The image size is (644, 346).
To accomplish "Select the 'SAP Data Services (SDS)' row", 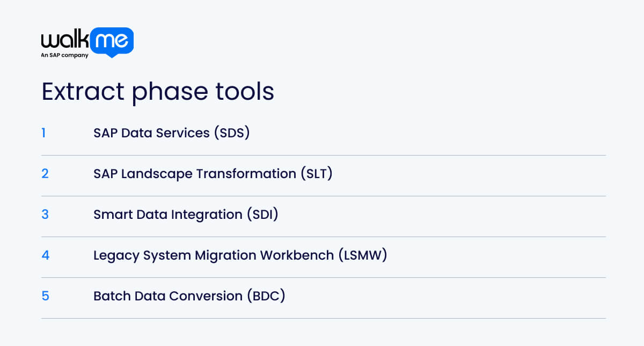I will [x=172, y=132].
